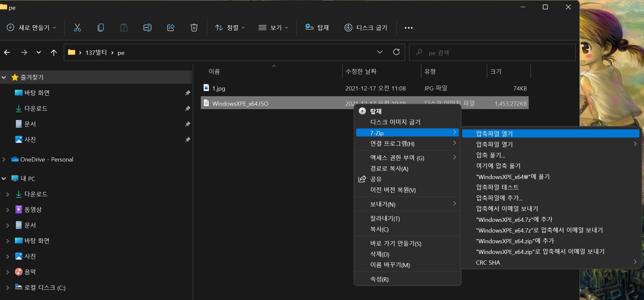Choose 탑재 in the context menu
The image size is (644, 300).
pyautogui.click(x=376, y=111)
